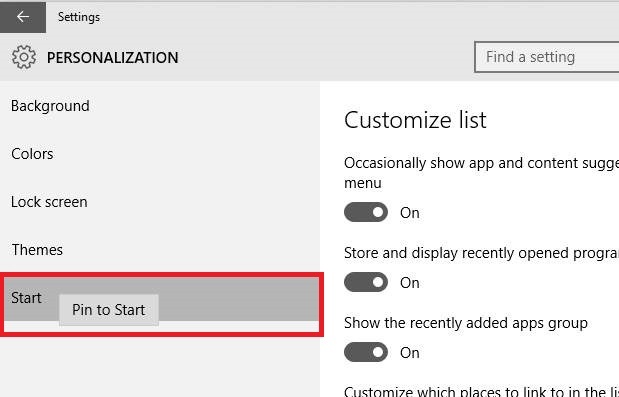Click the Occasionally show app and content label
The width and height of the screenshot is (619, 397).
point(482,173)
